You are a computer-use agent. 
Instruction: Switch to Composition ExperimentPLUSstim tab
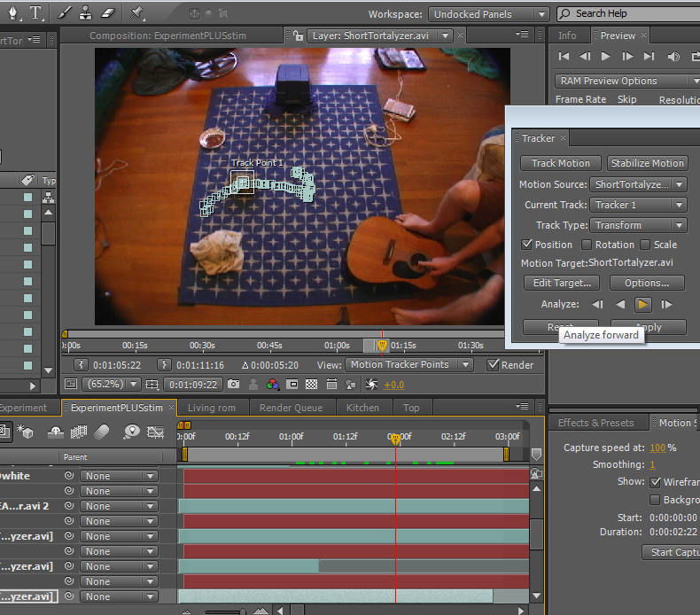[167, 35]
